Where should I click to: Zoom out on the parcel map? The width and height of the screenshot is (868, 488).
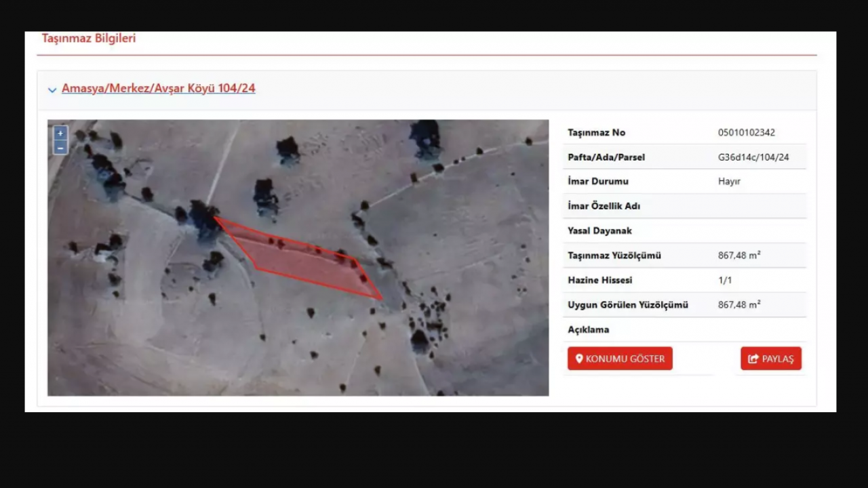[x=60, y=148]
